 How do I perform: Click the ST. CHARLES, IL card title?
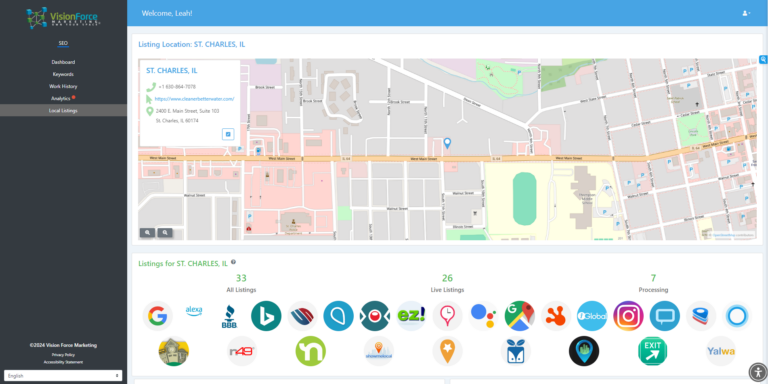pos(172,71)
